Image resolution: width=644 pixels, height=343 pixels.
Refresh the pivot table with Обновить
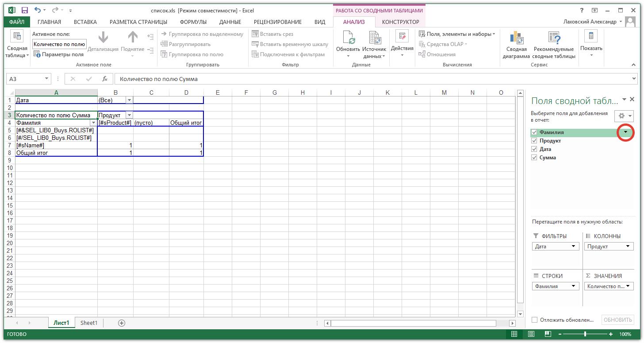[x=348, y=44]
